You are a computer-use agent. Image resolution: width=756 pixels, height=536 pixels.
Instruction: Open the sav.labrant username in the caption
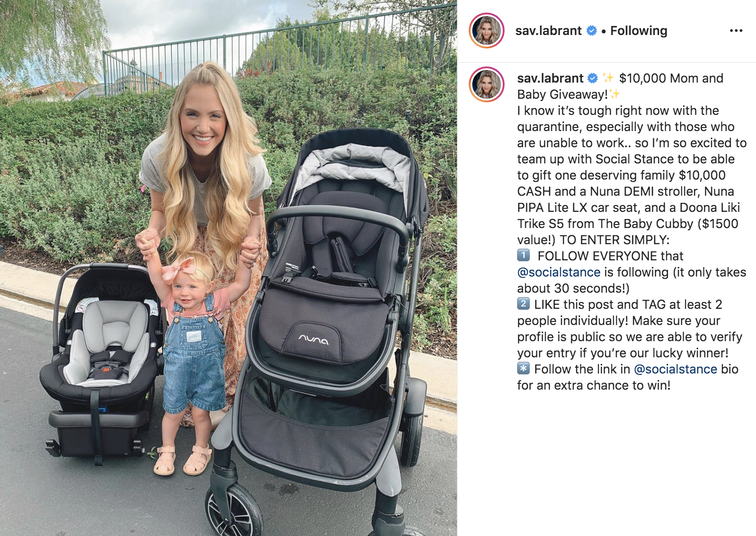click(x=550, y=78)
